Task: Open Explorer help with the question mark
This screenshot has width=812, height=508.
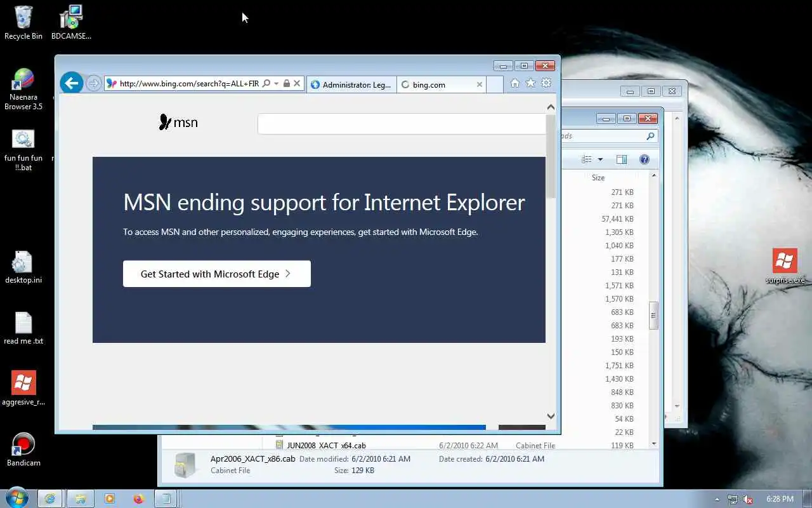Action: (x=645, y=159)
